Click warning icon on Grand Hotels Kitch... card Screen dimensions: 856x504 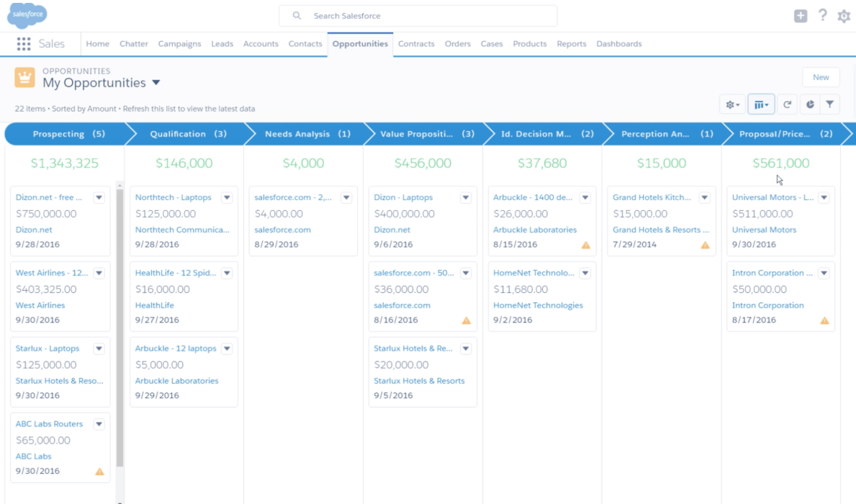706,246
